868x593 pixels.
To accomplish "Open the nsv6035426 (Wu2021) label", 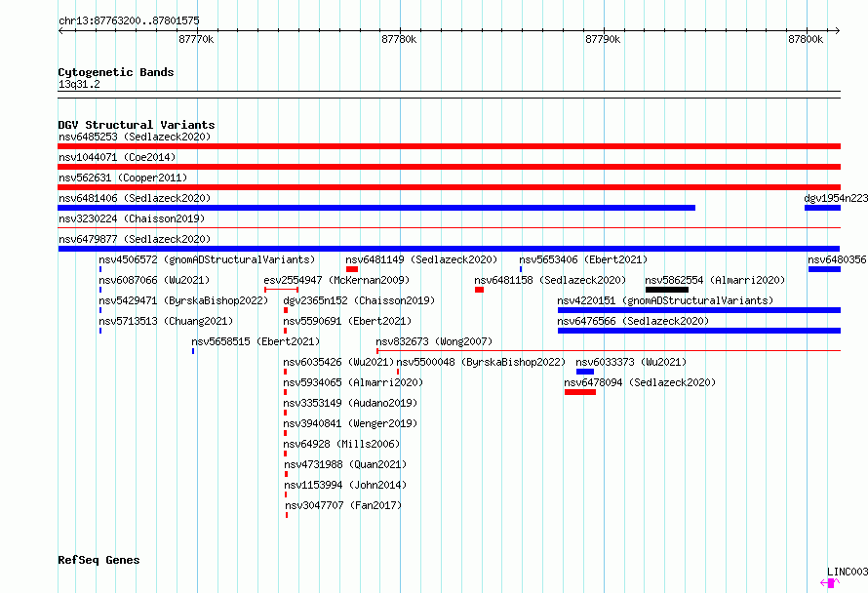I will pos(338,362).
